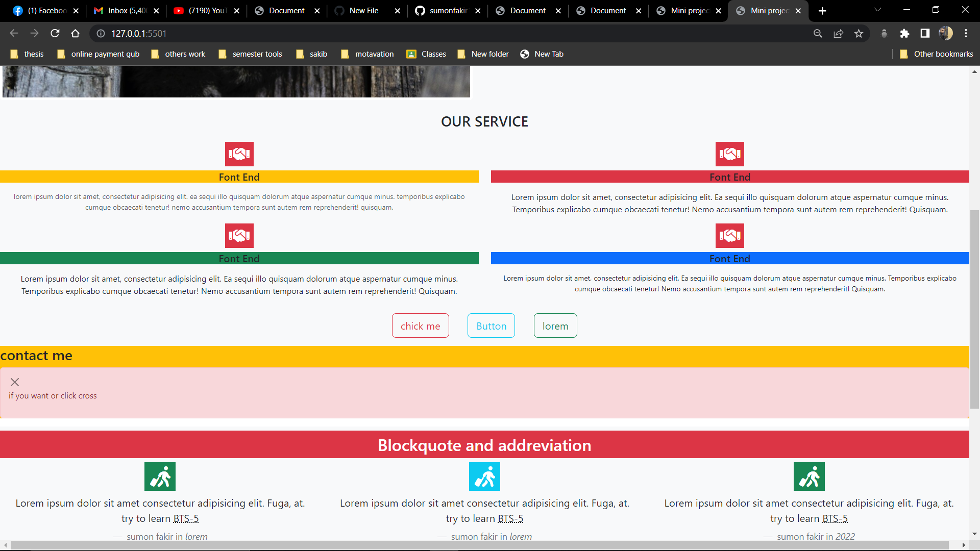Click the green 'lorem' button

[x=555, y=325]
